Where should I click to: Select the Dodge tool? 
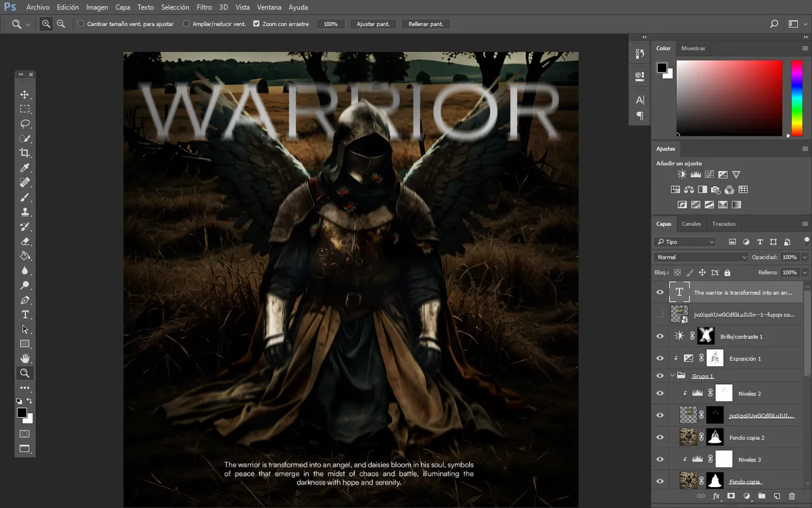tap(25, 285)
